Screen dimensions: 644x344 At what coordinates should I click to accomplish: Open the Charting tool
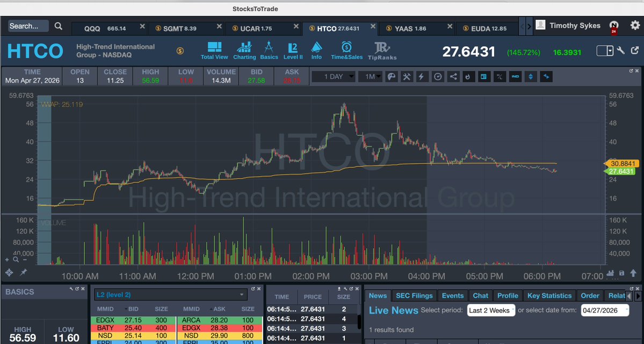244,51
